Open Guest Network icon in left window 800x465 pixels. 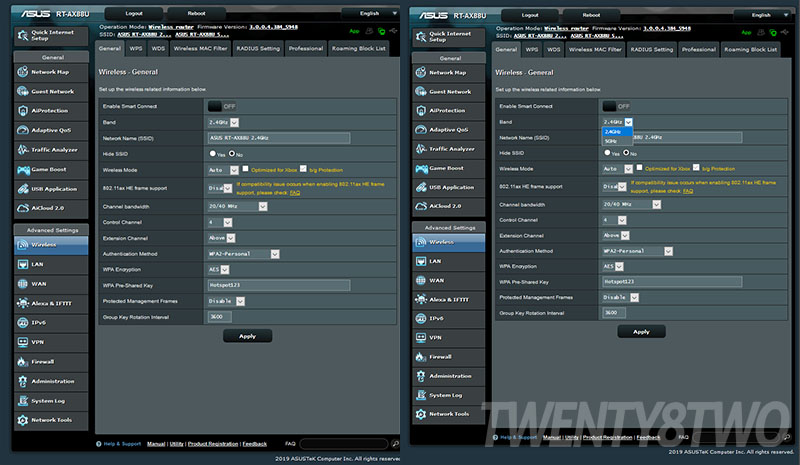(x=22, y=91)
